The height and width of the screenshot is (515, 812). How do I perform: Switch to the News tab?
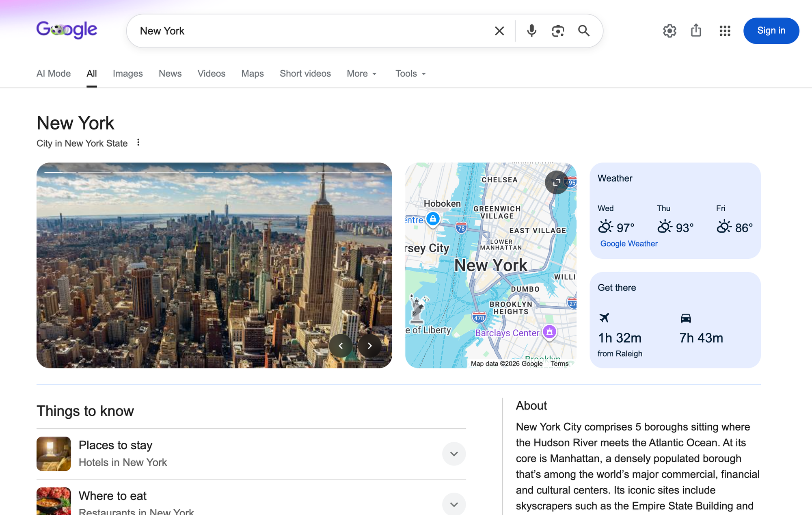tap(170, 74)
